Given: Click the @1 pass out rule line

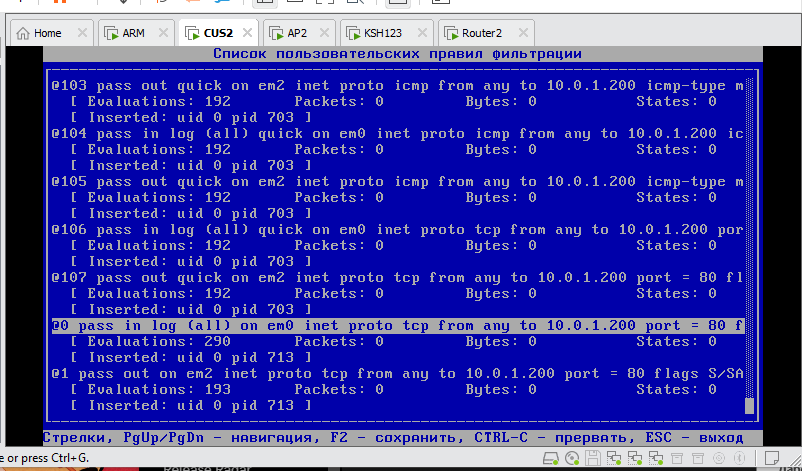Looking at the screenshot, I should tap(397, 374).
